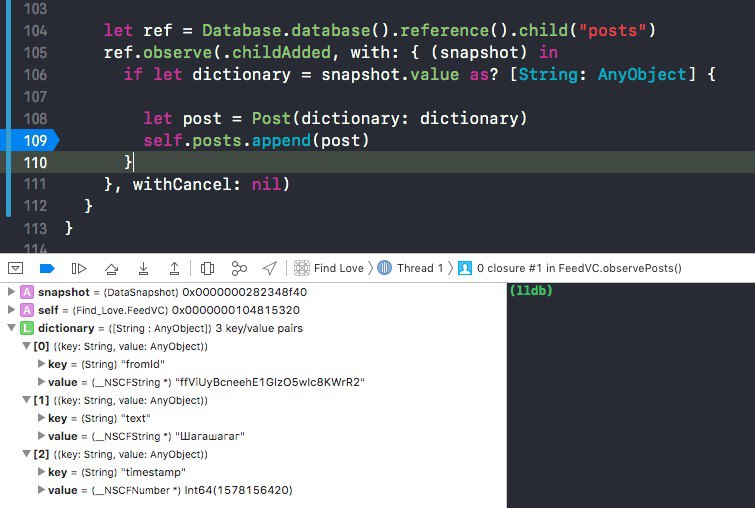Click the Step Into debug icon
The height and width of the screenshot is (508, 755).
coord(143,268)
